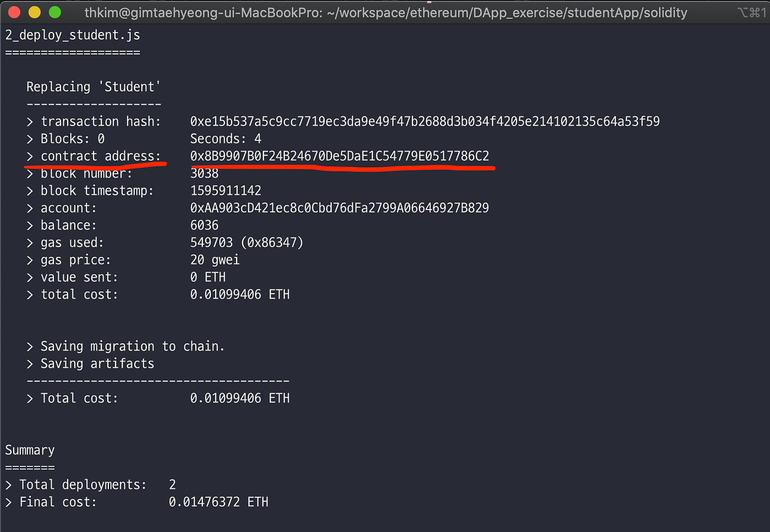Click the red close window button
Screen dimensions: 770x532
pos(15,12)
